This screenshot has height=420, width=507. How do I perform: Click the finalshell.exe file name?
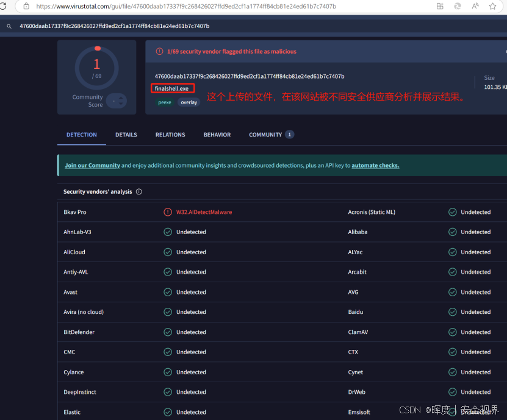[171, 88]
